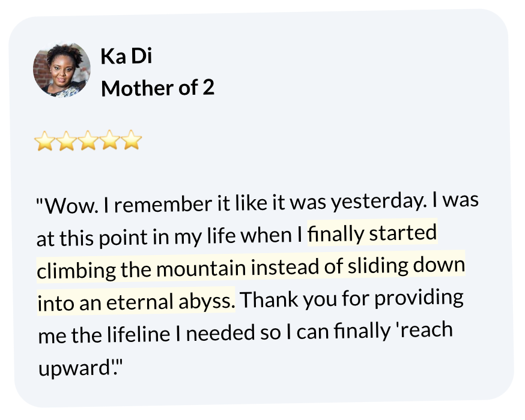
Task: Click the fourth rating star
Action: tap(111, 141)
